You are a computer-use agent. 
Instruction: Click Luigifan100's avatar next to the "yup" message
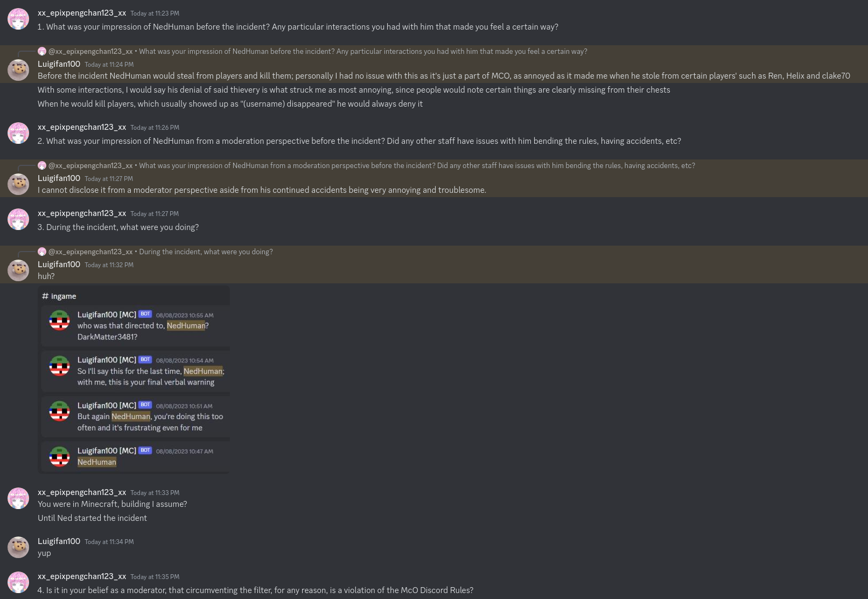tap(18, 547)
